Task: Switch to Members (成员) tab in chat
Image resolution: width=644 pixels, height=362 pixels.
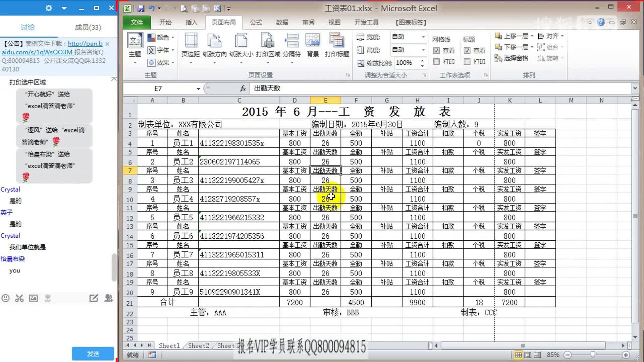Action: 88,27
